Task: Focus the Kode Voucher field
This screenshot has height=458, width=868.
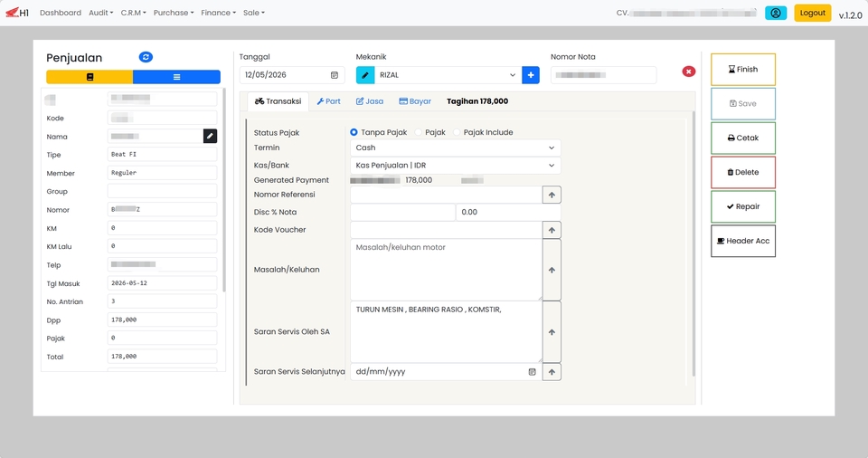Action: (446, 230)
